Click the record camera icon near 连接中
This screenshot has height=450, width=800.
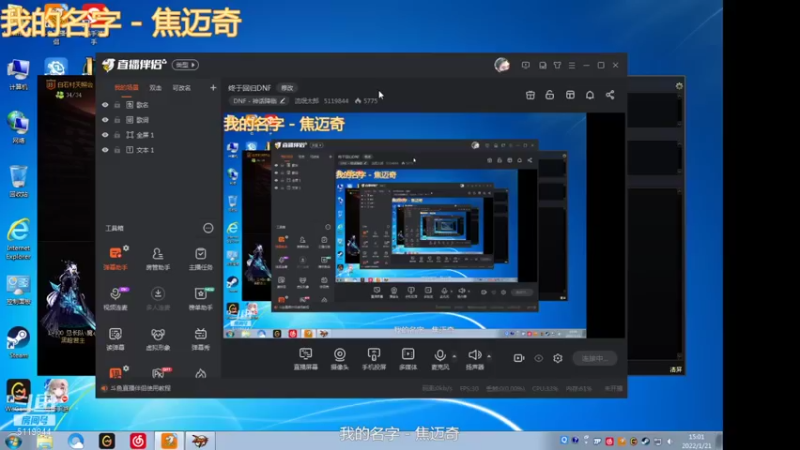[x=519, y=358]
